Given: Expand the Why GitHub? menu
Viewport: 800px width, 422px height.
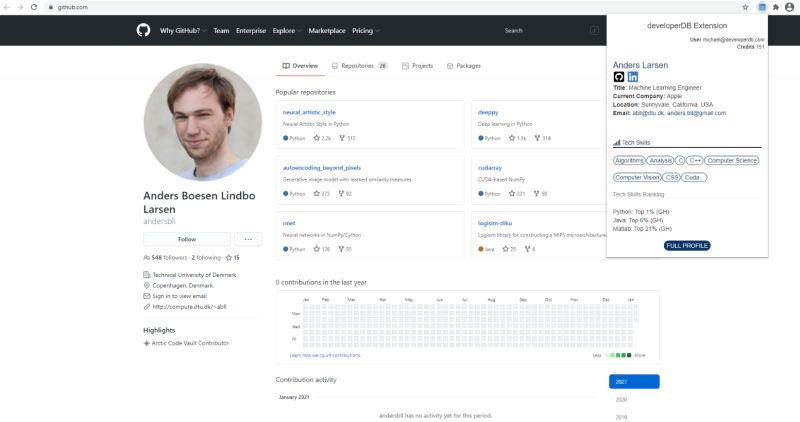Looking at the screenshot, I should [183, 31].
